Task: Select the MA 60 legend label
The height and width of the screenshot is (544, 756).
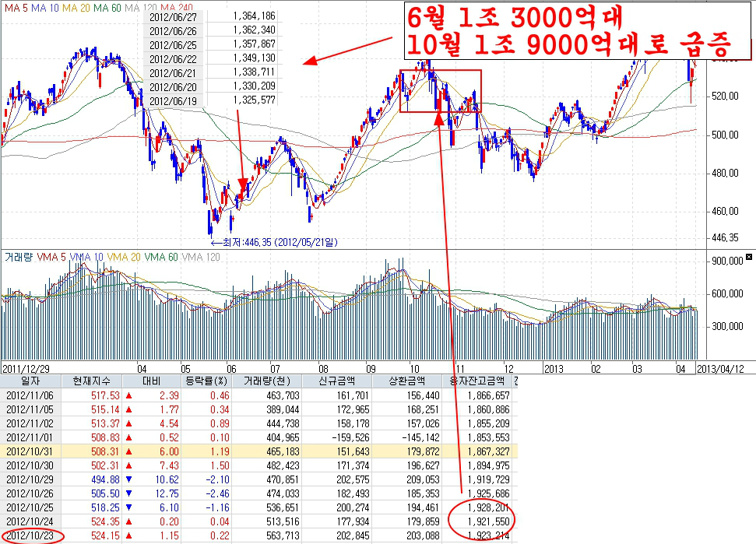Action: (x=107, y=8)
